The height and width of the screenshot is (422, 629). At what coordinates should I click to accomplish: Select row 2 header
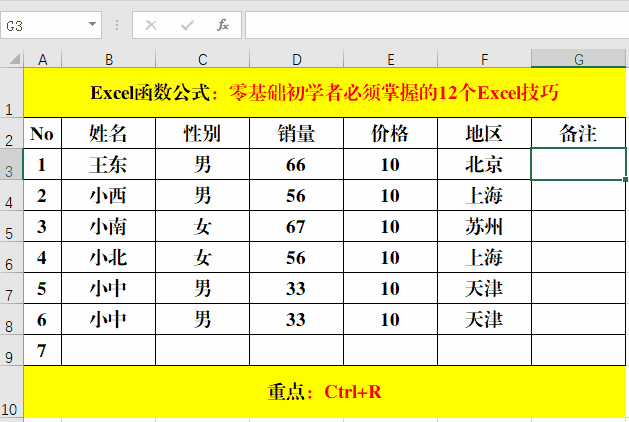click(12, 133)
